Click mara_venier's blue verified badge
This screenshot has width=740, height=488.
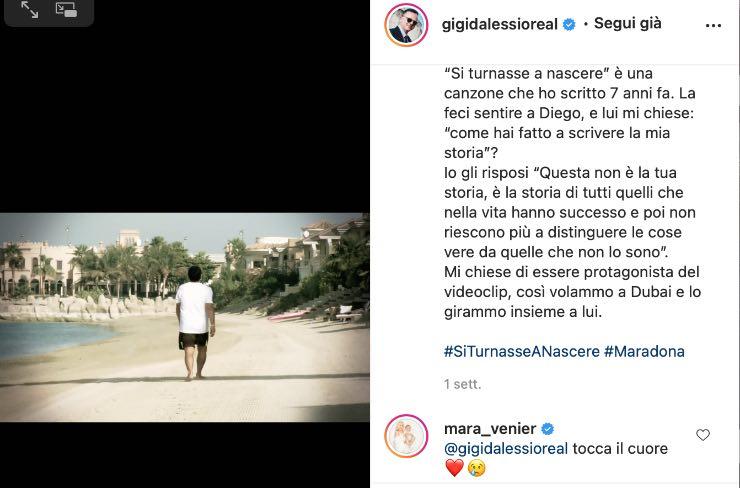(x=547, y=429)
